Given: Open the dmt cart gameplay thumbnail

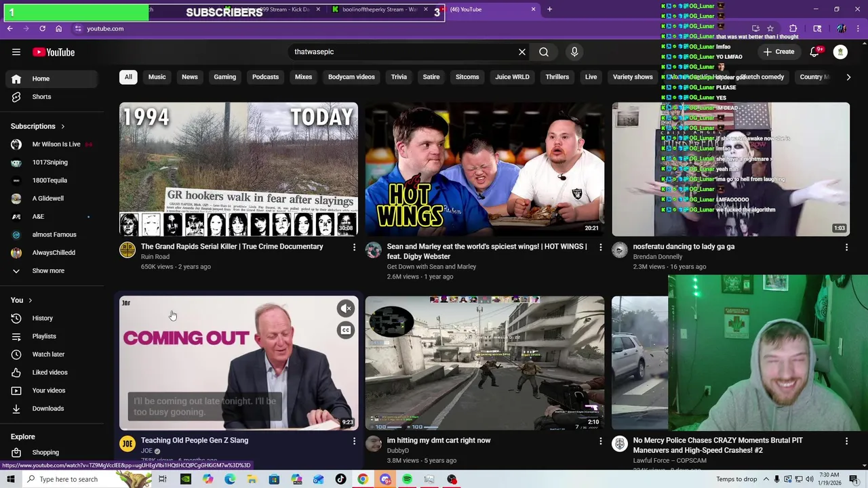Looking at the screenshot, I should (485, 363).
